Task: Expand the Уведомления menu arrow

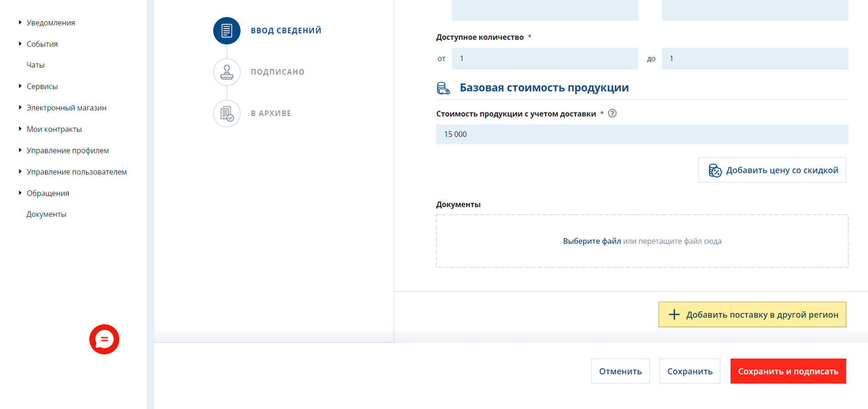Action: click(20, 22)
